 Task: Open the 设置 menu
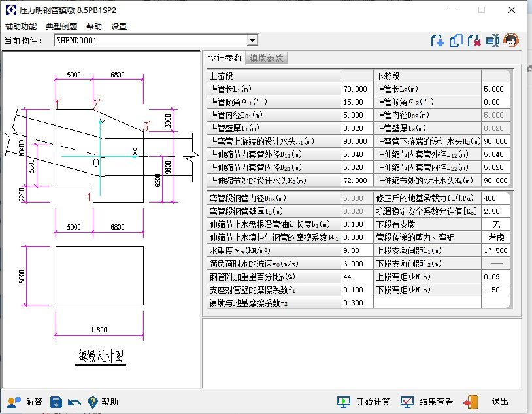coord(119,27)
